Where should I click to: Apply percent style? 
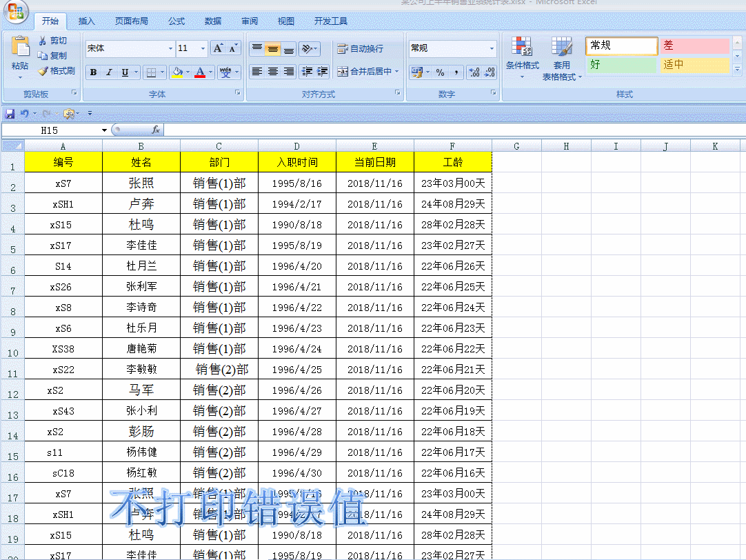[440, 72]
